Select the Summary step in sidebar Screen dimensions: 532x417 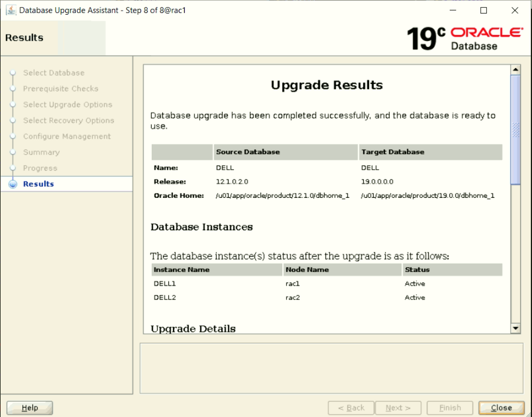point(41,152)
